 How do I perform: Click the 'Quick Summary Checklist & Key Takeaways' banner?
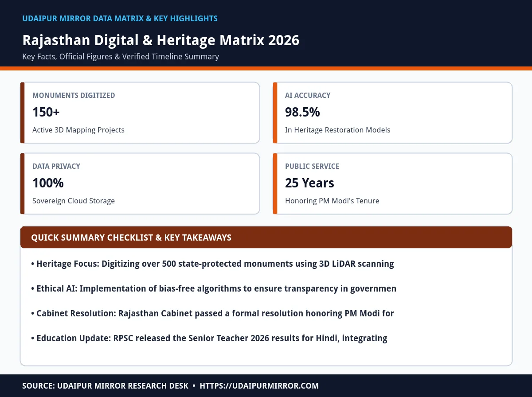(266, 237)
